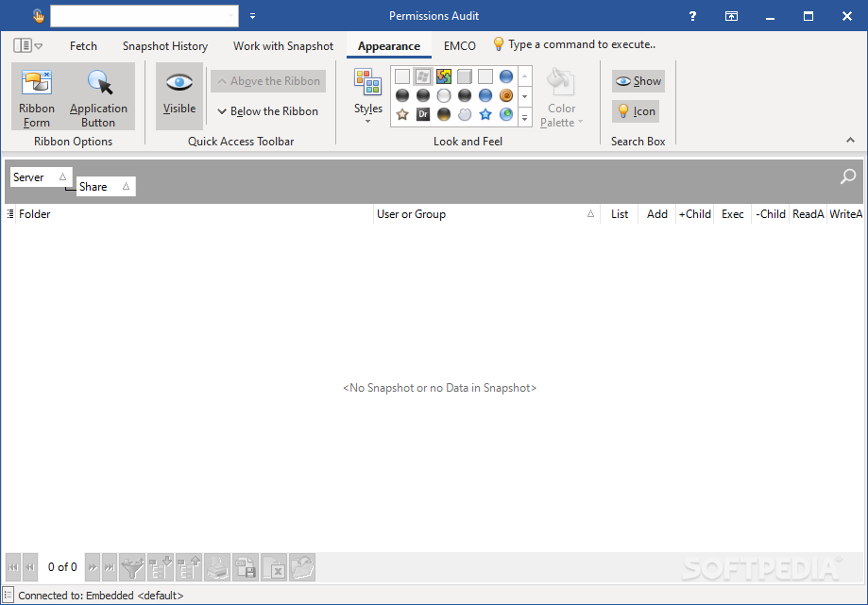Export to CSV using floppy disk icon
868x605 pixels.
246,567
